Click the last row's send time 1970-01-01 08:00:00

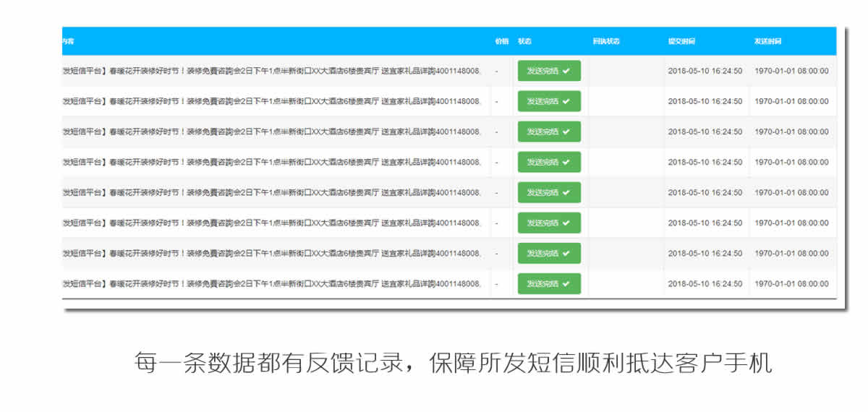(791, 284)
